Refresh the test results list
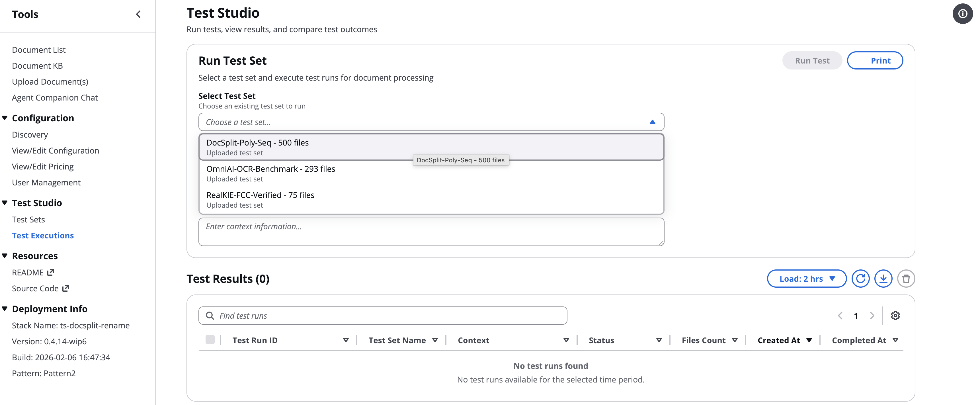Image resolution: width=980 pixels, height=405 pixels. pyautogui.click(x=860, y=279)
